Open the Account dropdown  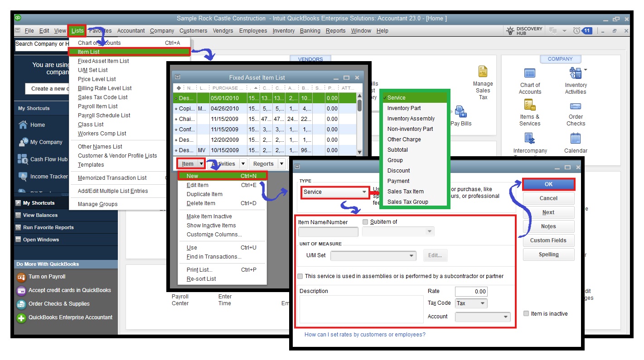coord(483,317)
